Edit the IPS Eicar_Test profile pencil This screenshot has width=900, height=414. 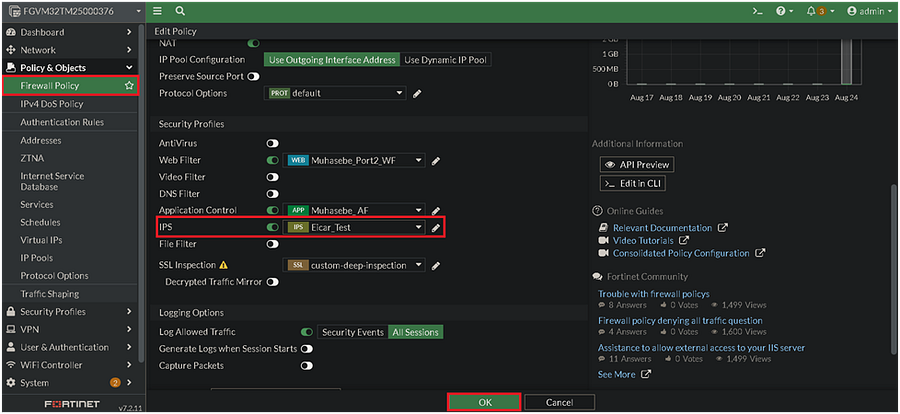coord(436,228)
